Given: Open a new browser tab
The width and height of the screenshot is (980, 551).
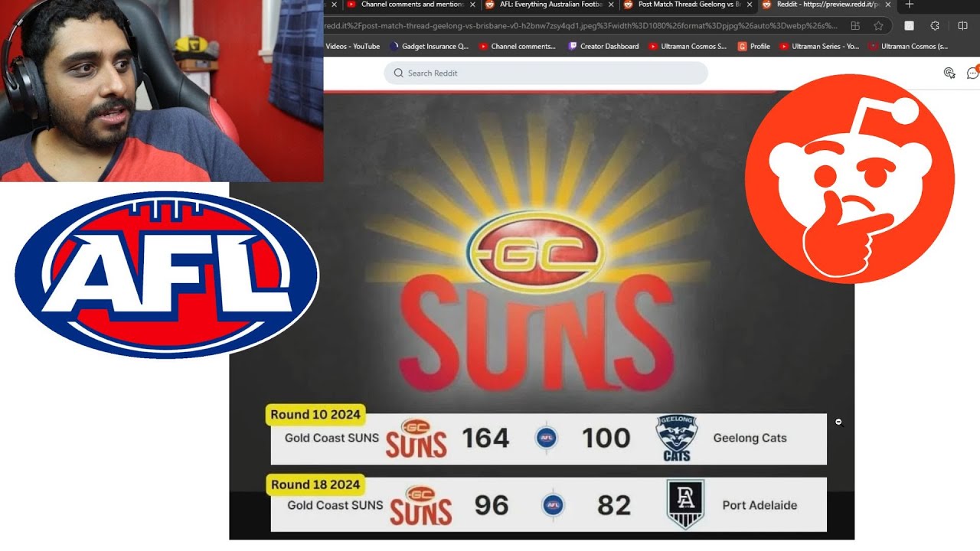Looking at the screenshot, I should click(x=910, y=5).
